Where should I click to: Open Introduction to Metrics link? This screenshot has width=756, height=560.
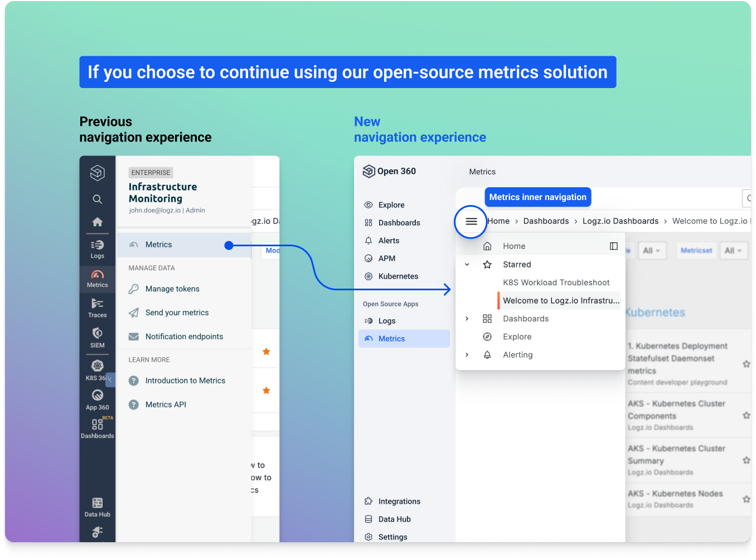(x=185, y=381)
